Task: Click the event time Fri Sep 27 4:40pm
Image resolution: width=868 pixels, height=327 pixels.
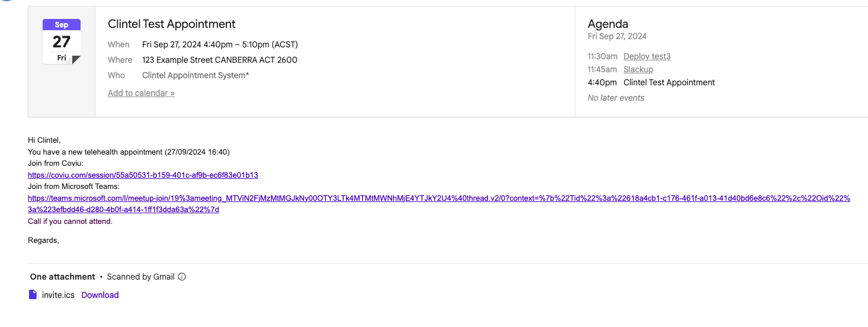Action: click(x=220, y=44)
